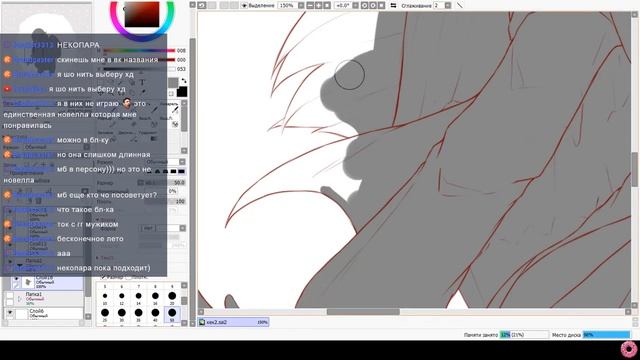The width and height of the screenshot is (640, 360).
Task: Open the brush blending mode dropdown
Action: tap(182, 162)
